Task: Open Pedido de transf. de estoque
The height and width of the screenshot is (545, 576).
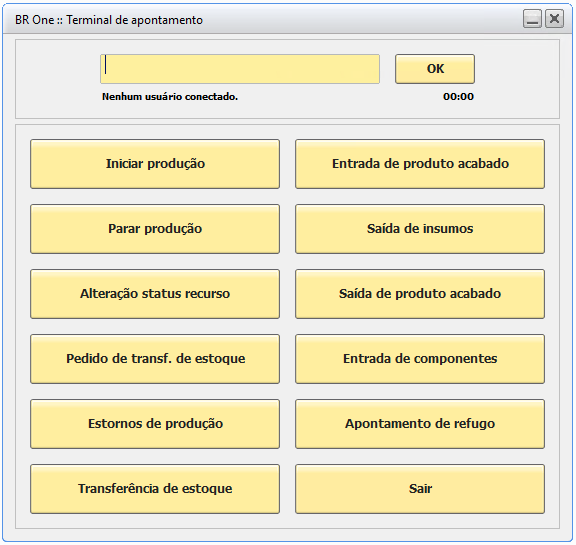Action: (x=155, y=359)
